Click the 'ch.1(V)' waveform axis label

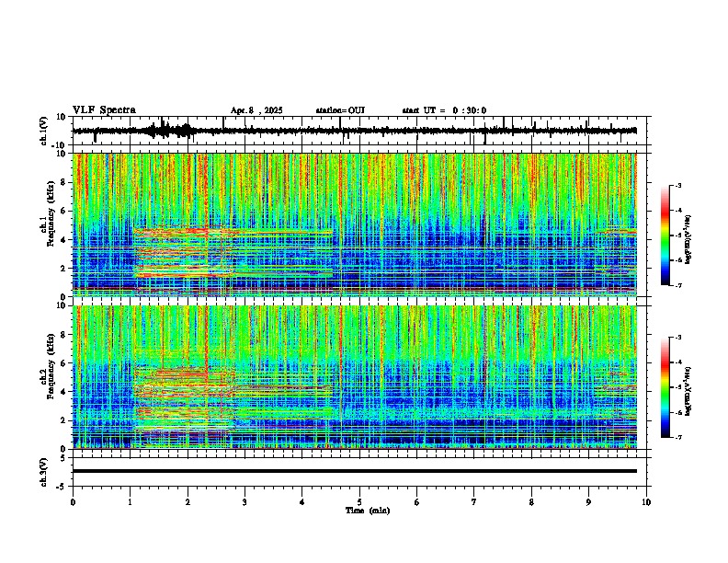pyautogui.click(x=45, y=131)
